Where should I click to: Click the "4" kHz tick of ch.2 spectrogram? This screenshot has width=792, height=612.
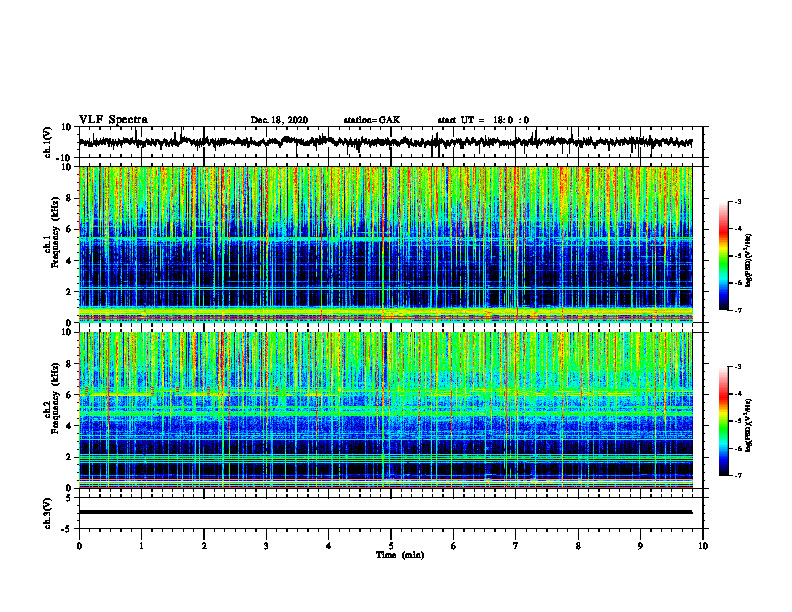click(69, 426)
